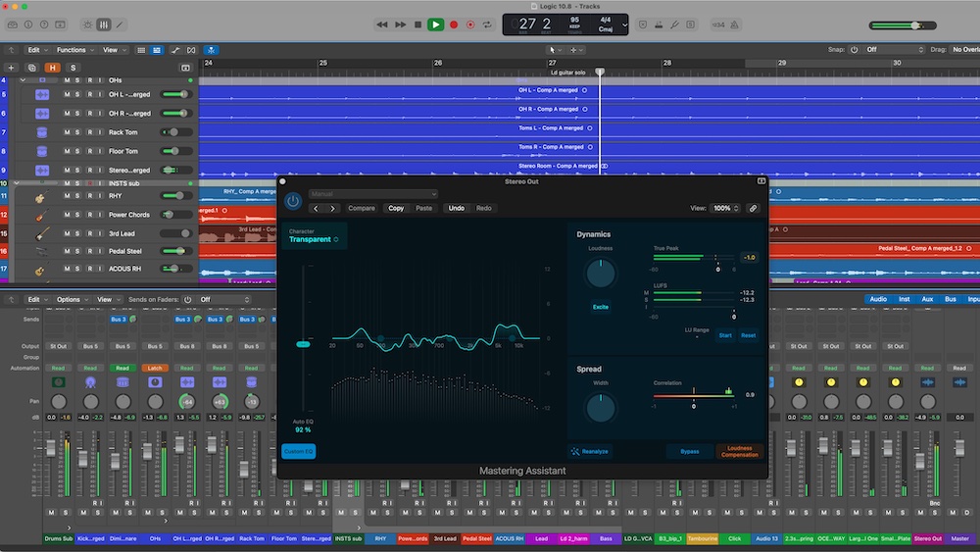The width and height of the screenshot is (980, 552).
Task: Open the Quick Help question mark icon
Action: (x=44, y=25)
